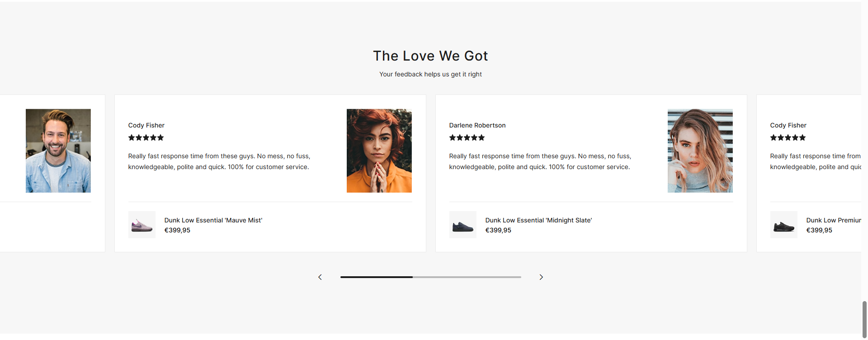Viewport: 868px width, 340px height.
Task: Click the Darlene Robertson reviewer name
Action: click(477, 125)
